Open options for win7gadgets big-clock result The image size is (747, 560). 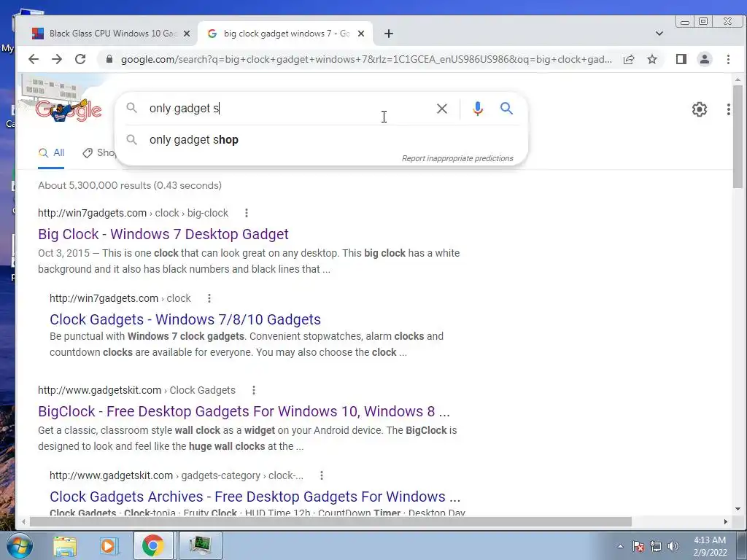tap(247, 213)
